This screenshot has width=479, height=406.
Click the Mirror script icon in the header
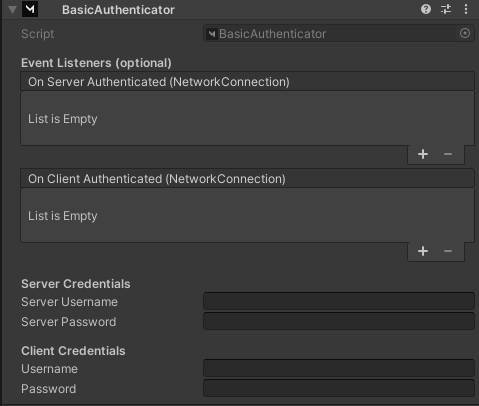[x=30, y=9]
